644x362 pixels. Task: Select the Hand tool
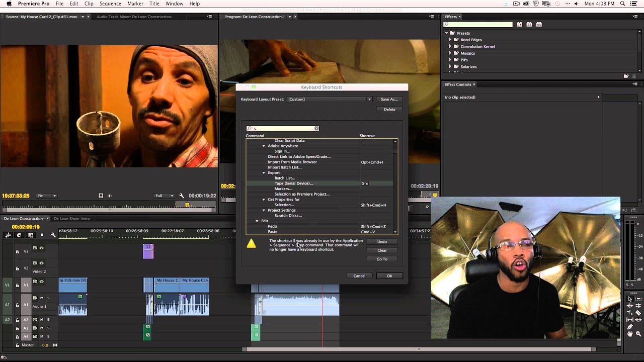click(630, 334)
